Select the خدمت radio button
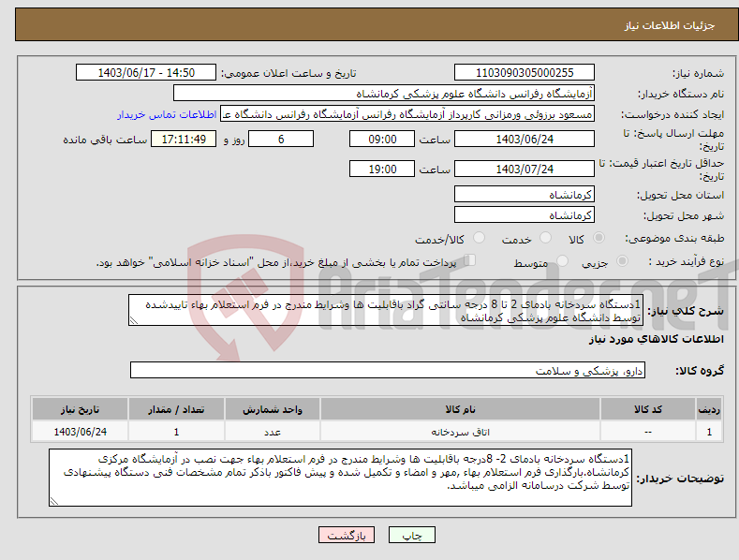The height and width of the screenshot is (560, 739). click(545, 238)
